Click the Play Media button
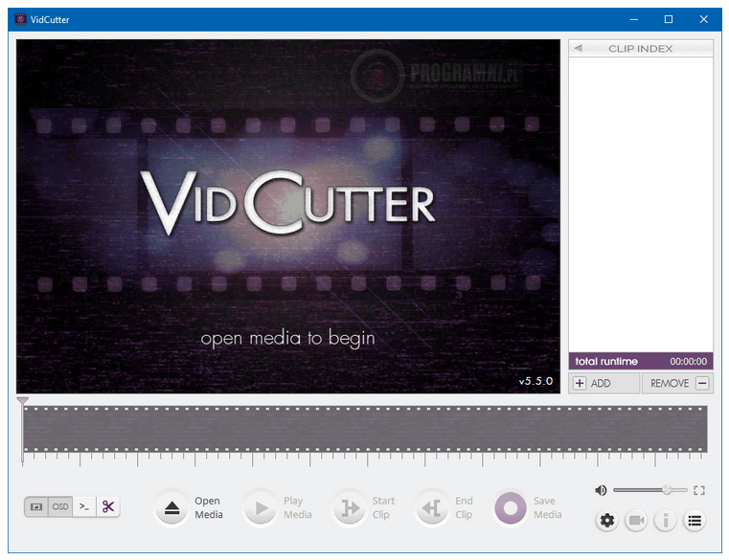729x560 pixels. pos(261,507)
